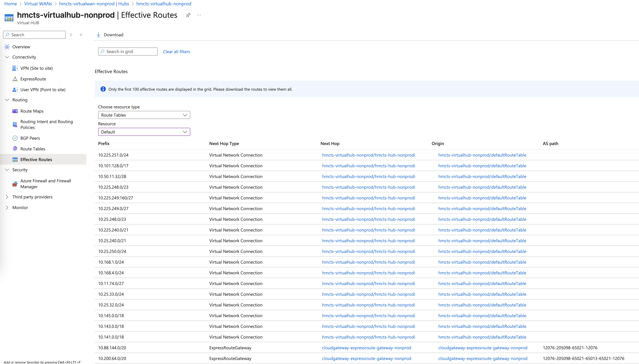Click Clear all filters link

tap(176, 52)
